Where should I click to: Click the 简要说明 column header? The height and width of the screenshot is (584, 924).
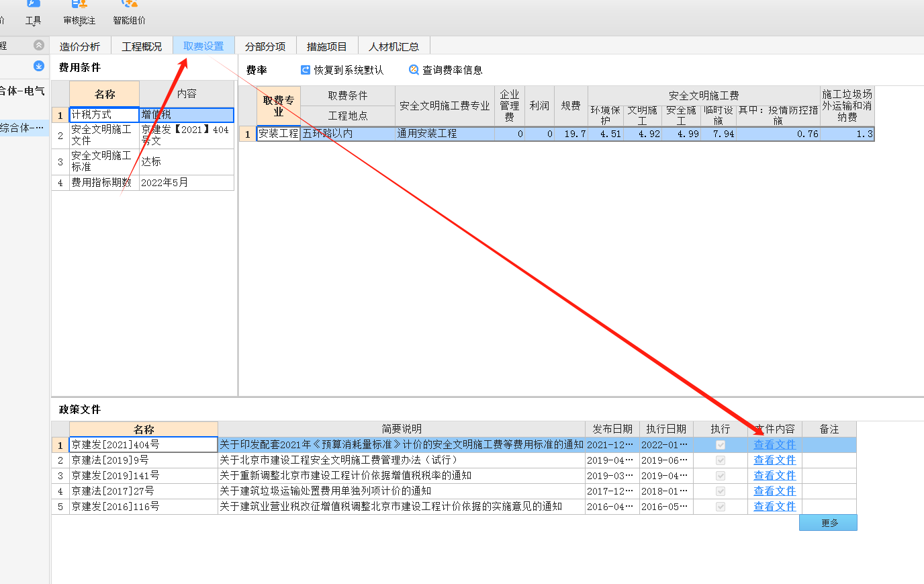pos(402,429)
